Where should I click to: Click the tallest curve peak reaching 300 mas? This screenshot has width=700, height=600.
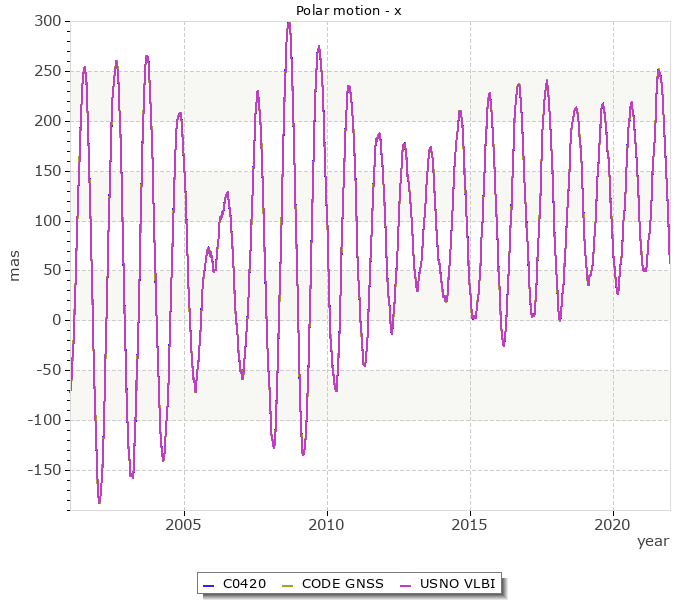[289, 23]
